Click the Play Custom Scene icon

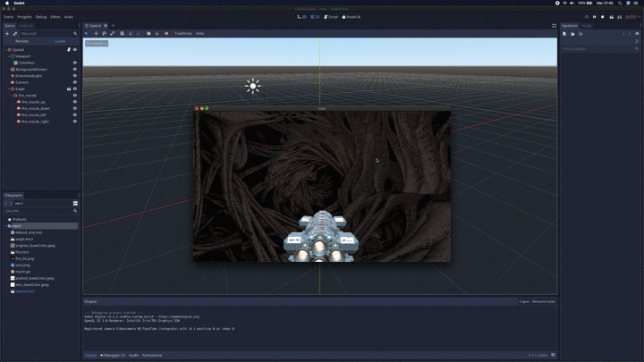(619, 17)
